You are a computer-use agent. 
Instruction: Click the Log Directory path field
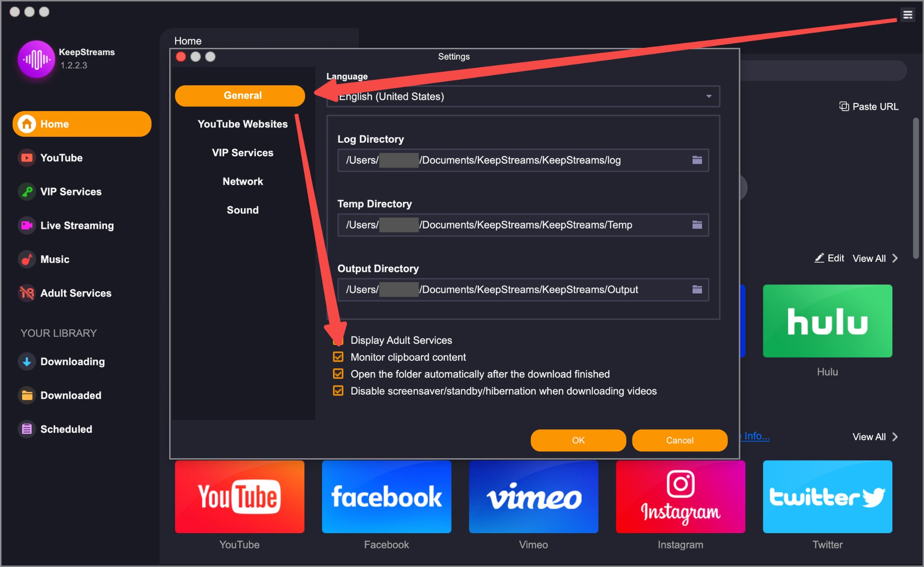pyautogui.click(x=523, y=160)
